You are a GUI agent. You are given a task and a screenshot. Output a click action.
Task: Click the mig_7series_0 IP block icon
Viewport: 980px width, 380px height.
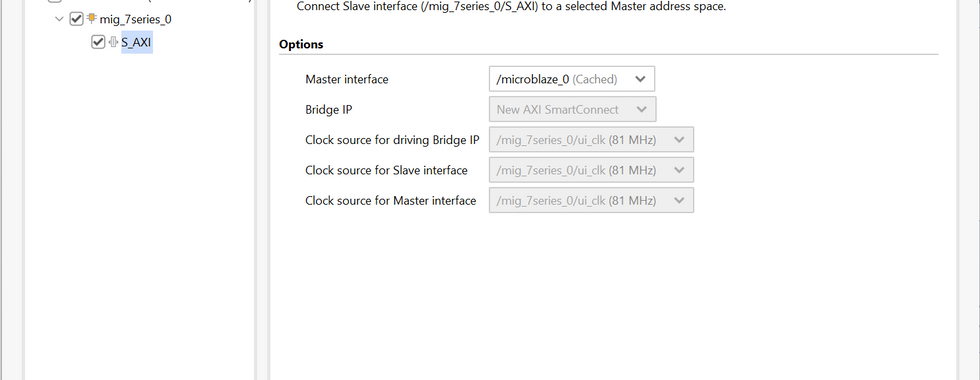tap(91, 19)
